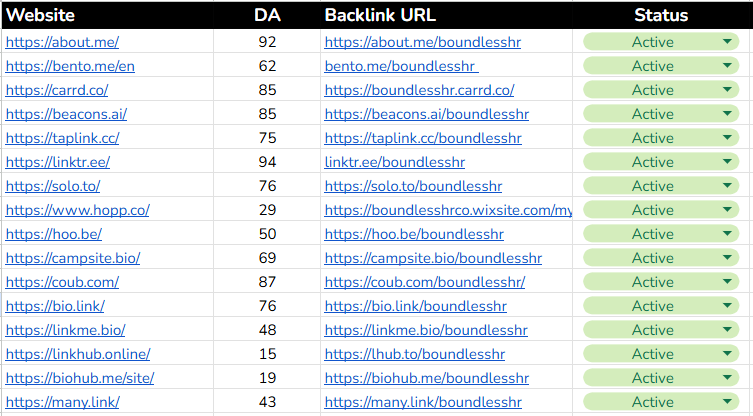Click the DA value 15 cell
753x416 pixels.
[267, 354]
